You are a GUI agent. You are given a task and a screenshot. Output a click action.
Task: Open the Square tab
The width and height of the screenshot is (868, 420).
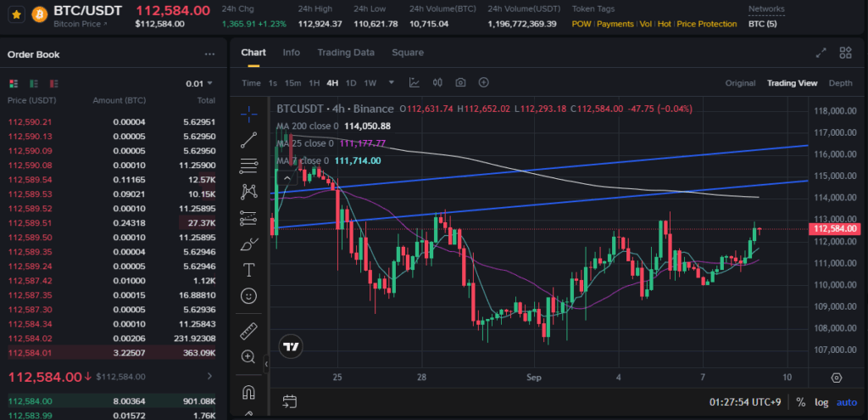(408, 53)
